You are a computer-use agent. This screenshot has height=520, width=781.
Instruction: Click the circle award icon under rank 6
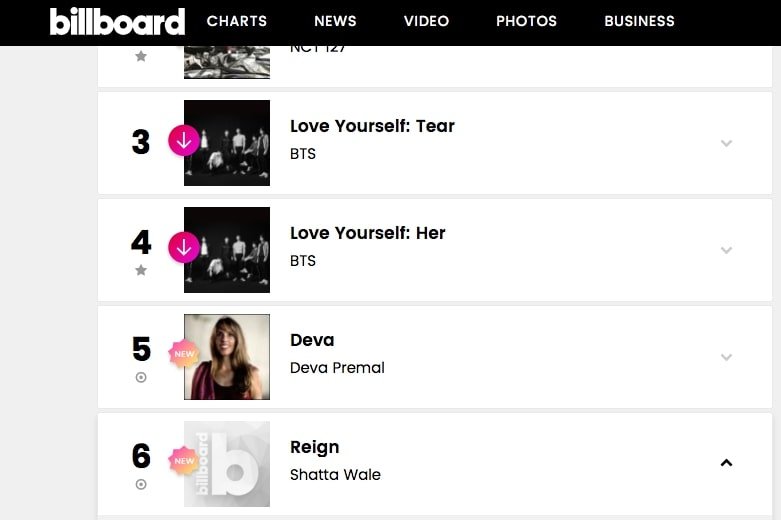(141, 484)
